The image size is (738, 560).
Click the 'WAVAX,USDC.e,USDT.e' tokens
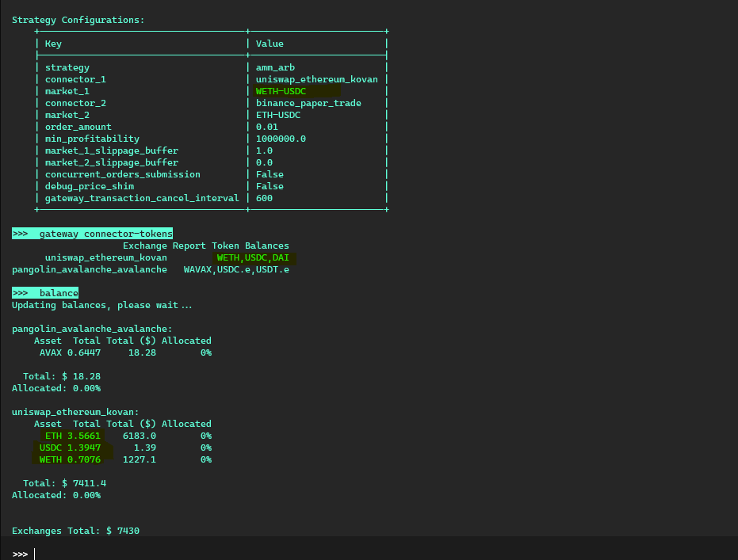[236, 269]
